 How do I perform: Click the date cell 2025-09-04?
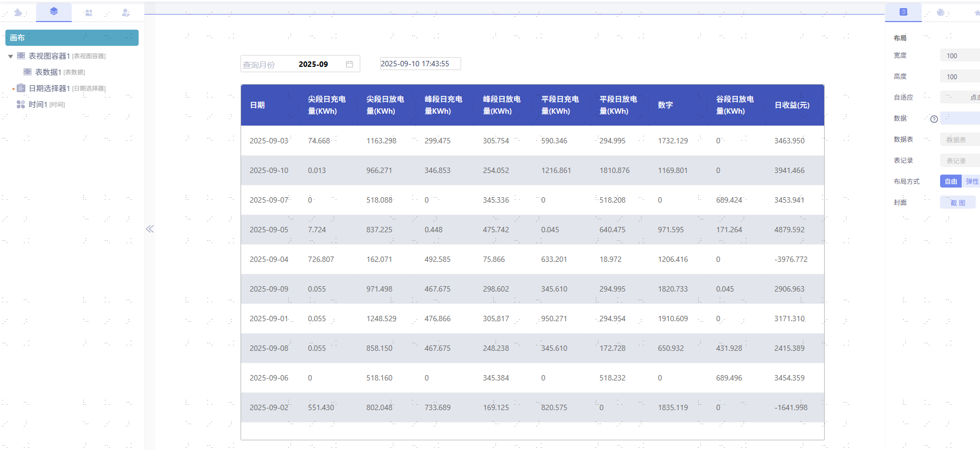pyautogui.click(x=269, y=259)
